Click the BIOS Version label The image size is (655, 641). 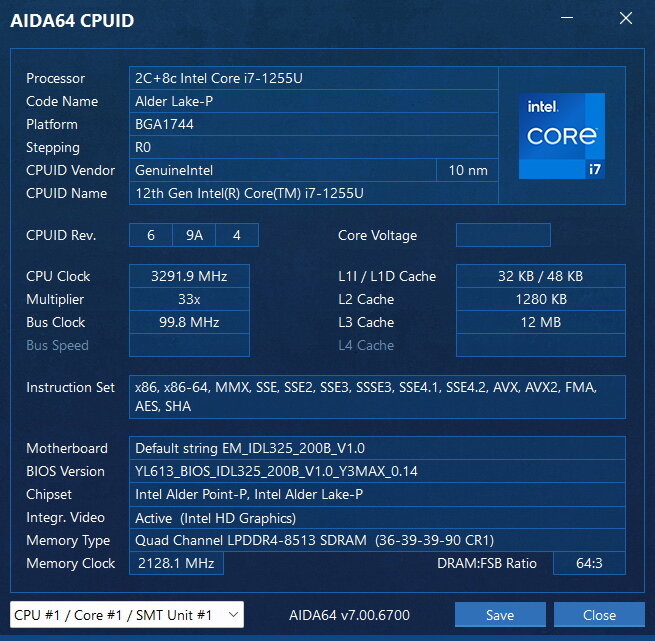tap(65, 471)
